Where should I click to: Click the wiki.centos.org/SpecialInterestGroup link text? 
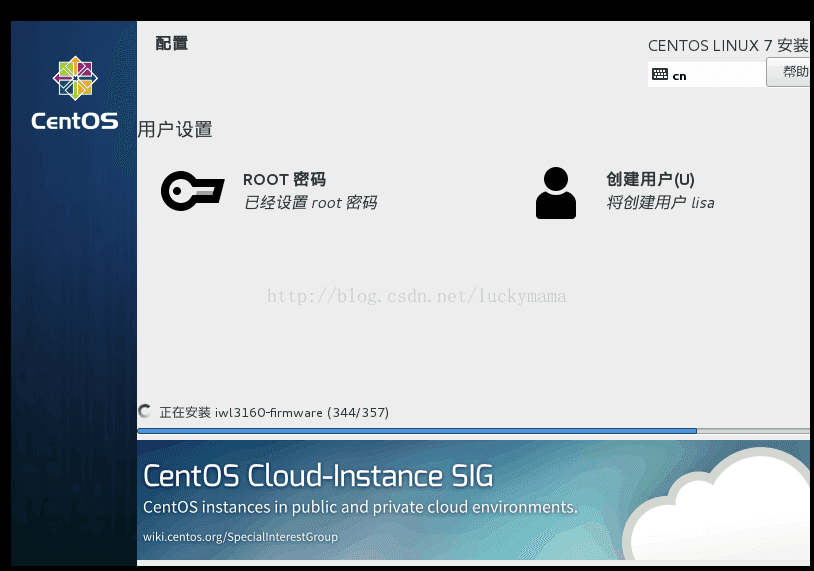click(x=240, y=537)
